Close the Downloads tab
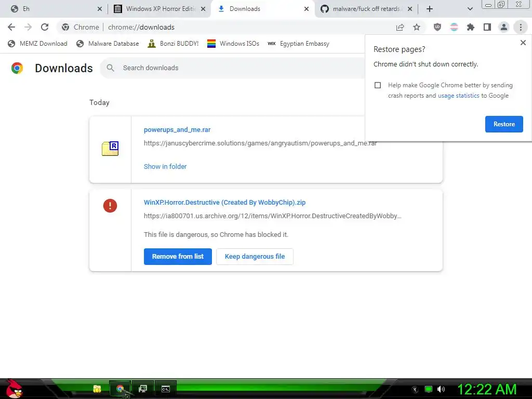The image size is (532, 399). (307, 9)
